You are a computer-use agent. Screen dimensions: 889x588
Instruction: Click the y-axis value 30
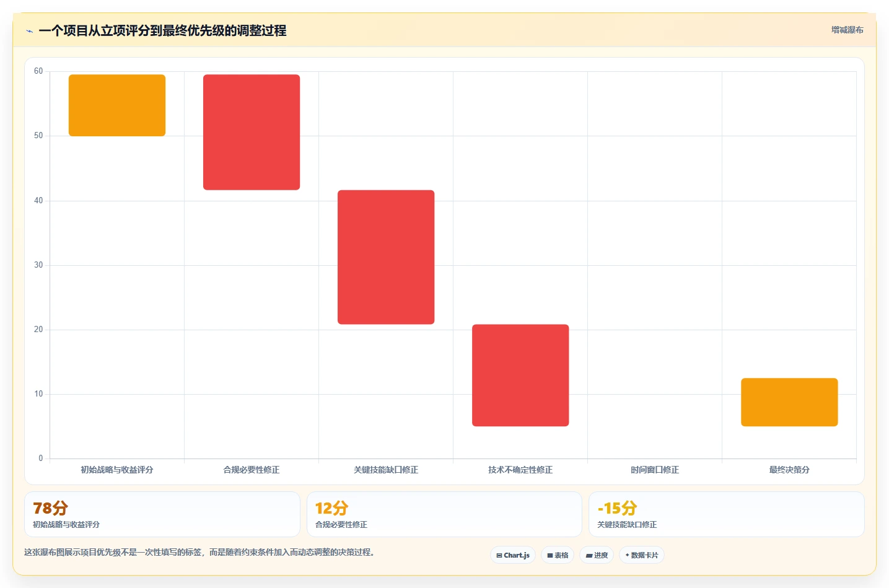coord(38,265)
